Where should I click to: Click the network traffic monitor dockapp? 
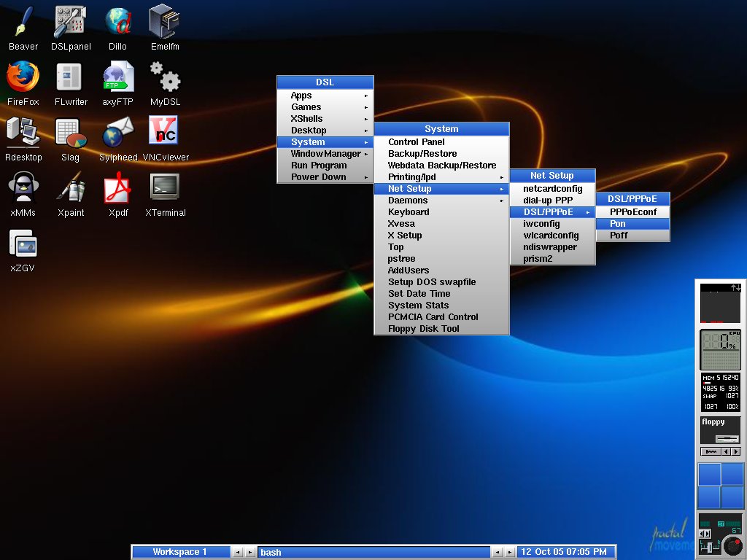[x=720, y=303]
